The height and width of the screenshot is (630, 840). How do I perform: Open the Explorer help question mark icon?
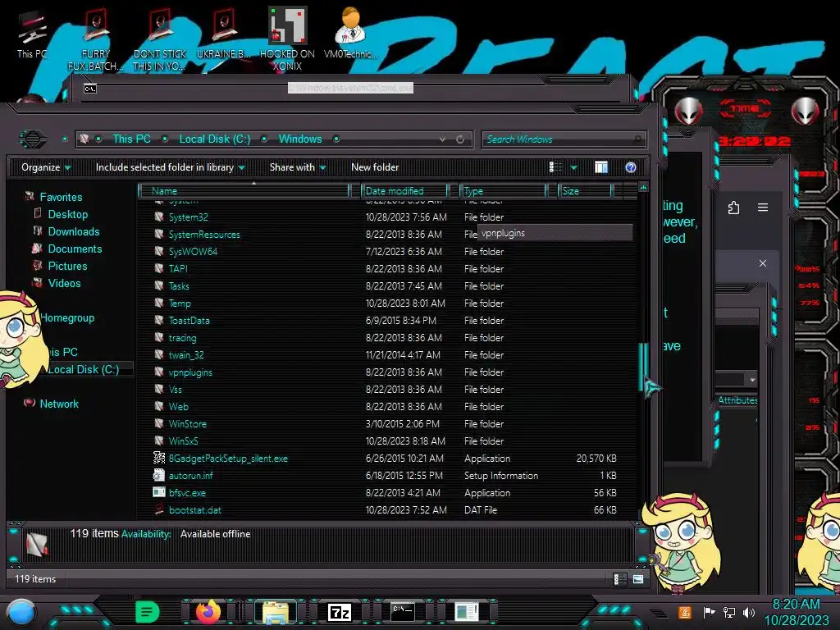[631, 167]
